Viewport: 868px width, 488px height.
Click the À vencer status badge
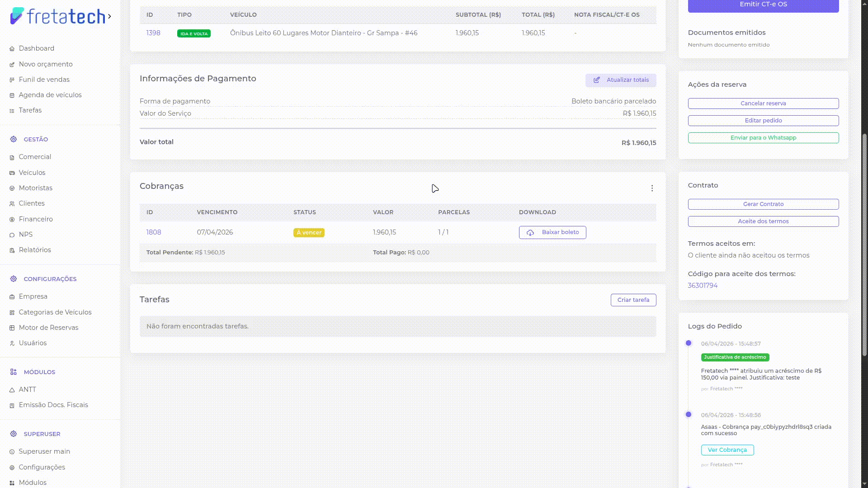pyautogui.click(x=309, y=233)
